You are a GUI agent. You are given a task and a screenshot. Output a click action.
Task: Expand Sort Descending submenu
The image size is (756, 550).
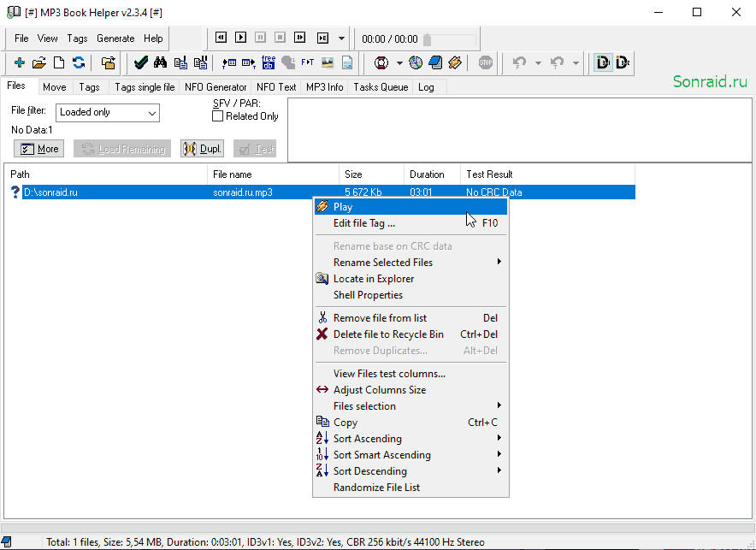(410, 471)
